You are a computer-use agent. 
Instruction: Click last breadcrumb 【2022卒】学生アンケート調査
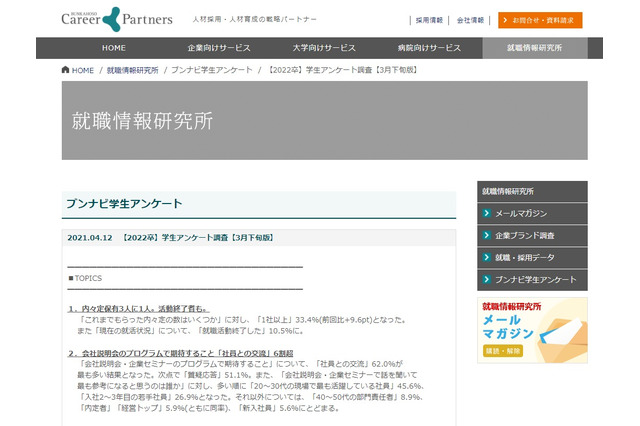(343, 70)
